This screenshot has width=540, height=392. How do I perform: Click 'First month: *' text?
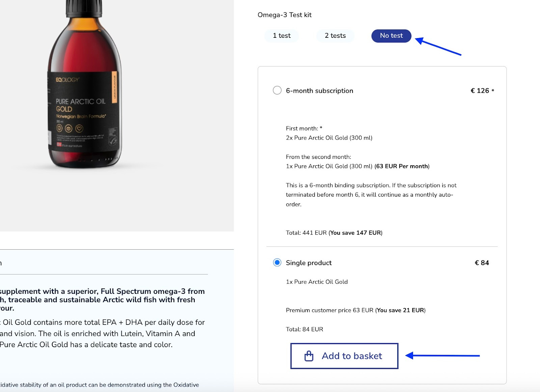point(304,129)
